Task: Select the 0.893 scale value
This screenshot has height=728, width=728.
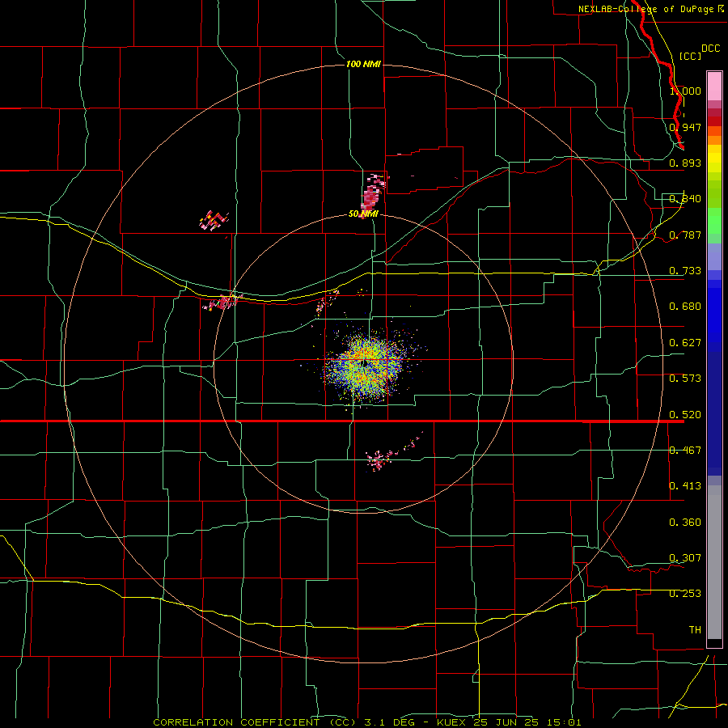Action: pos(685,163)
